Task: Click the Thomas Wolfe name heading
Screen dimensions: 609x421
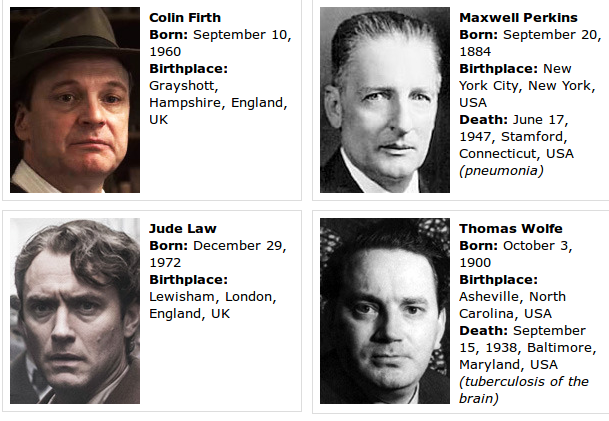Action: click(511, 229)
